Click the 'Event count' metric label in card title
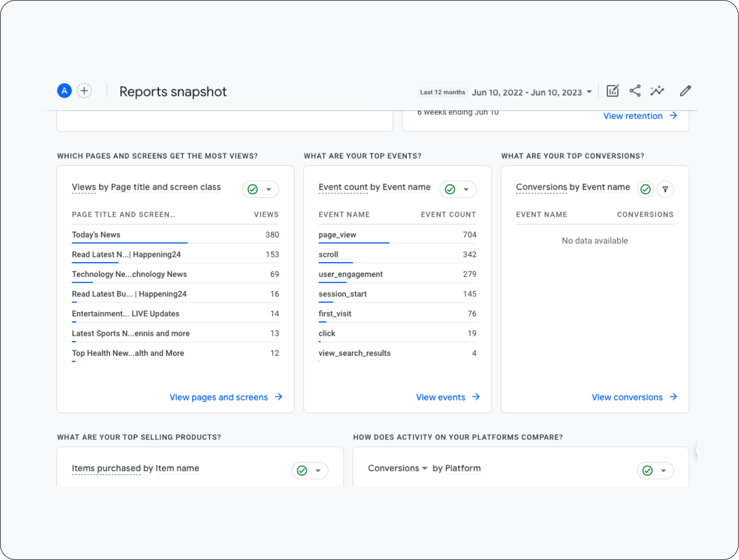 pos(343,187)
